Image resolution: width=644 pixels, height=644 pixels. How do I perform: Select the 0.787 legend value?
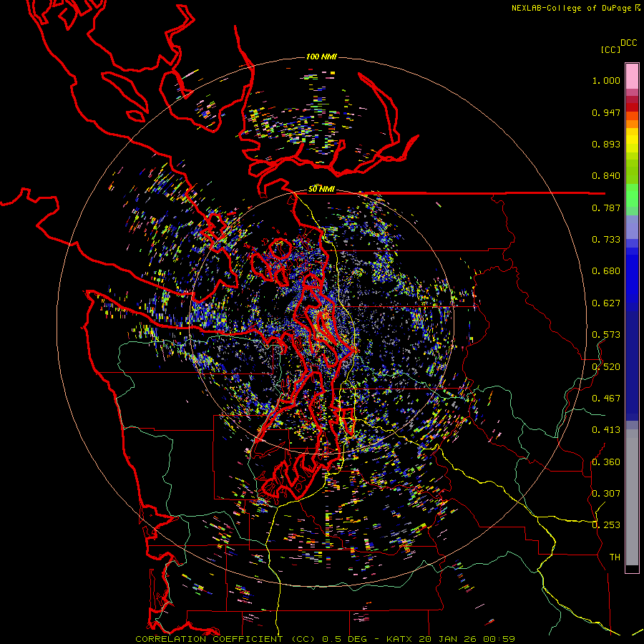[606, 208]
